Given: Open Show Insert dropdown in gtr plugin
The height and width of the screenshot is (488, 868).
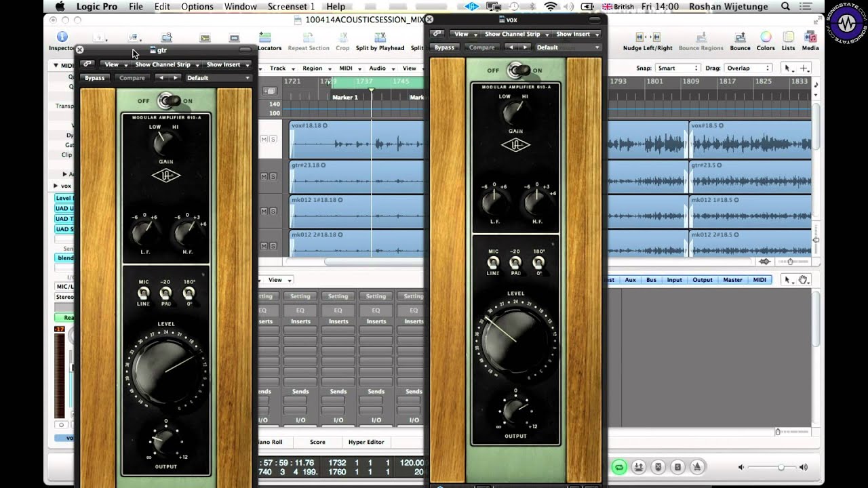Looking at the screenshot, I should tap(227, 64).
